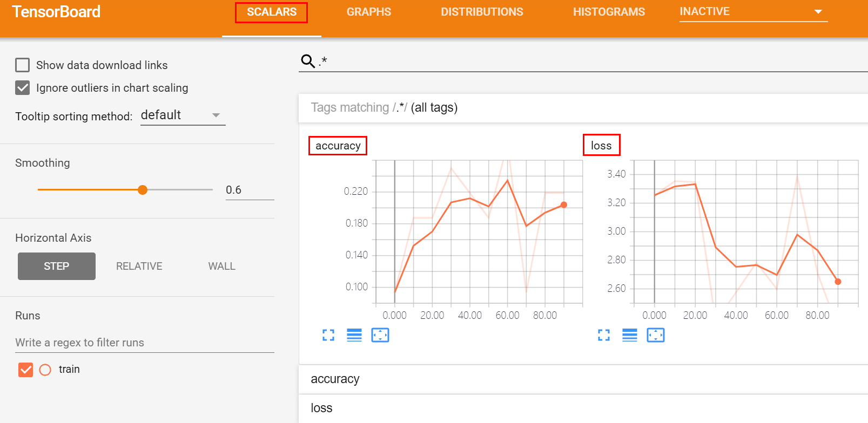Click the accuracy chart title
Viewport: 868px width, 423px height.
338,146
